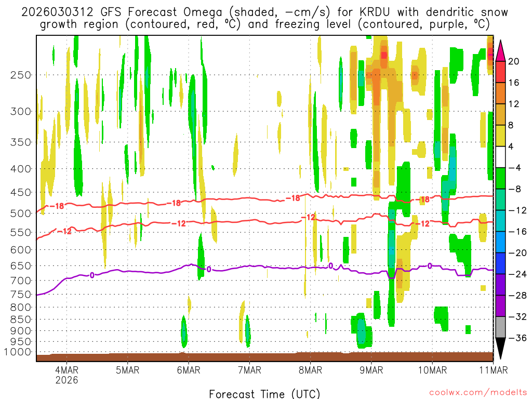Screen dimensions: 532x399
Task: Click the 700 pressure level label
Action: tap(20, 281)
